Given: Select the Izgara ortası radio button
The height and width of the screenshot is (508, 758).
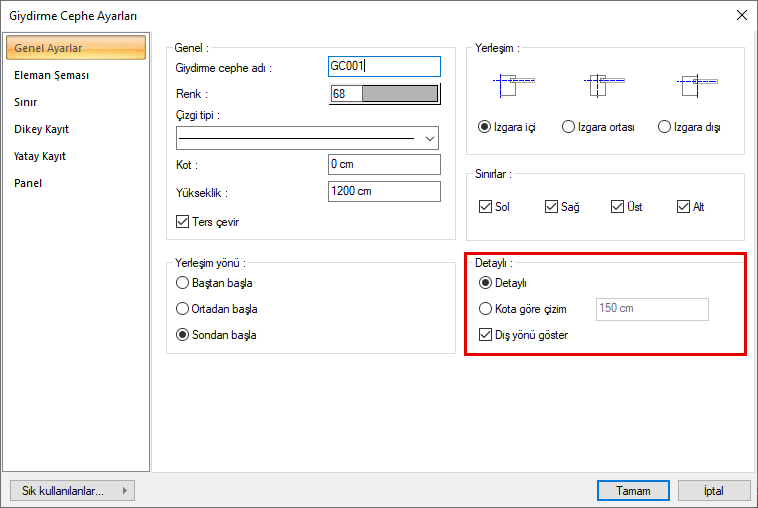Looking at the screenshot, I should click(x=569, y=127).
